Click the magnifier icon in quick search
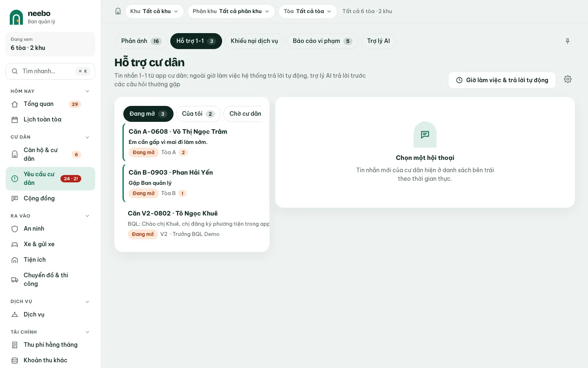Screen dimensions: 588x368 tap(15, 71)
